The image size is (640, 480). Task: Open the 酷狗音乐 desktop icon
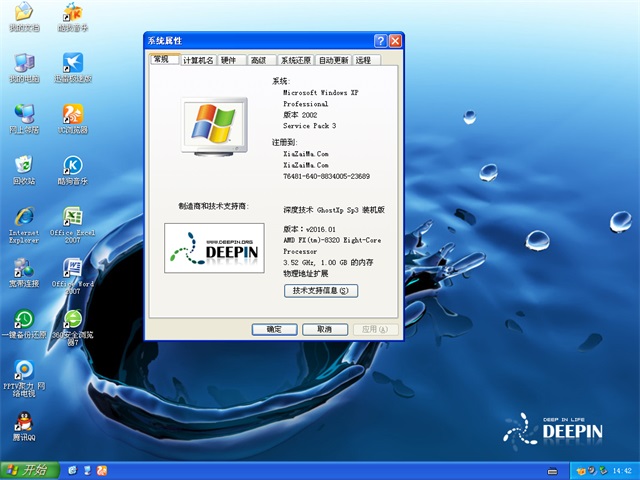coord(72,165)
